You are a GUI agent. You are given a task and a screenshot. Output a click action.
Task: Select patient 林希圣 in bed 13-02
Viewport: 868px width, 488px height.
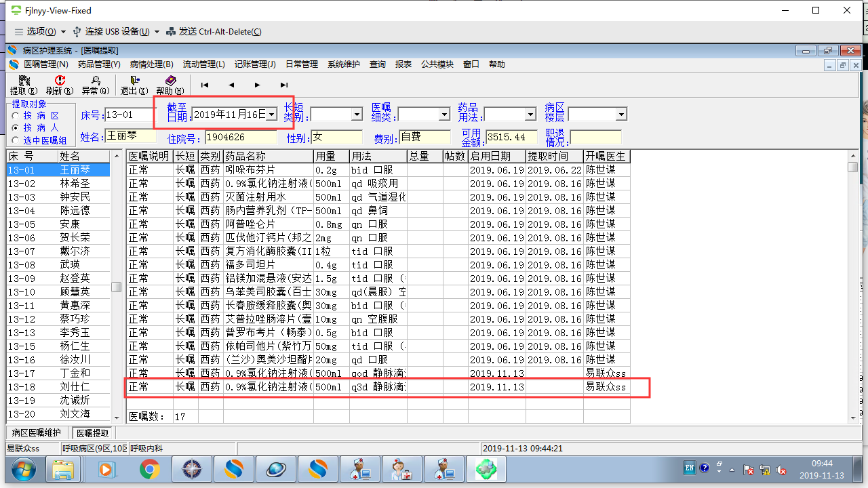[x=58, y=184]
